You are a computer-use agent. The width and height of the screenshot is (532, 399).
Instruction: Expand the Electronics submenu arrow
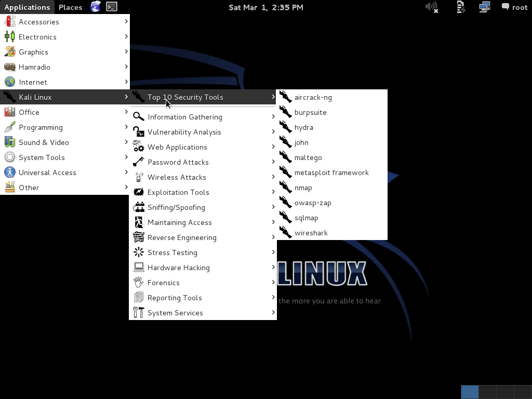pos(126,36)
